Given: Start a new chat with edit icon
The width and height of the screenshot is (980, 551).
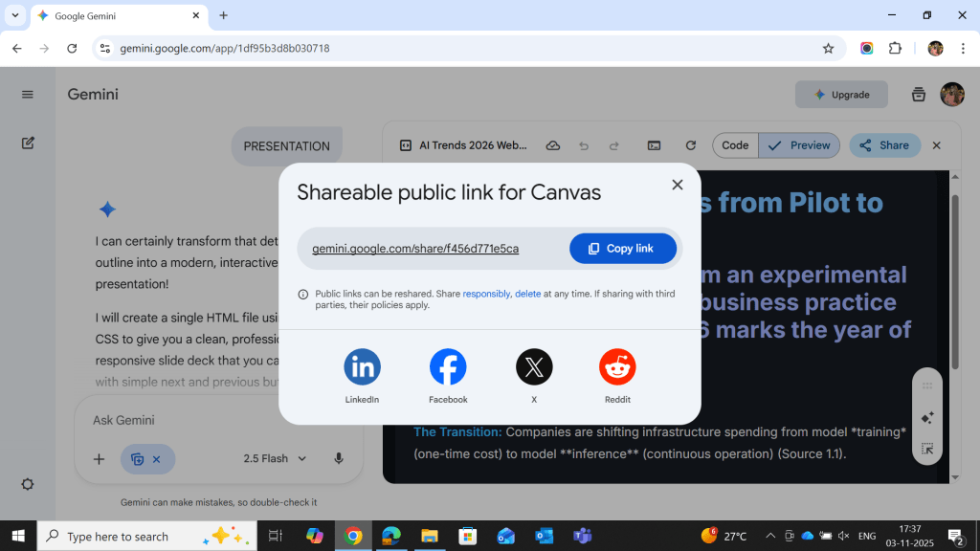Looking at the screenshot, I should tap(28, 143).
